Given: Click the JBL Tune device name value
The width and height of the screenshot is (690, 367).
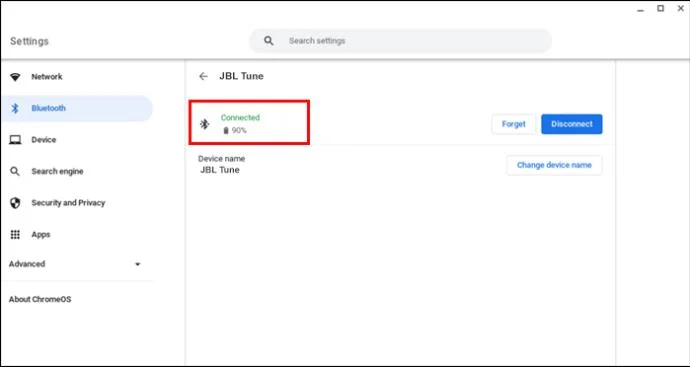Looking at the screenshot, I should [220, 170].
